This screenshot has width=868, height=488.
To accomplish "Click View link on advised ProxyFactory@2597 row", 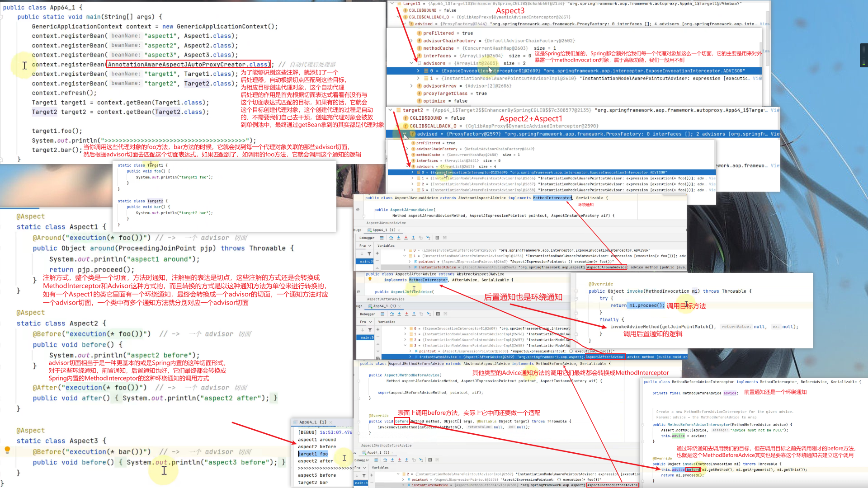I will pos(775,134).
